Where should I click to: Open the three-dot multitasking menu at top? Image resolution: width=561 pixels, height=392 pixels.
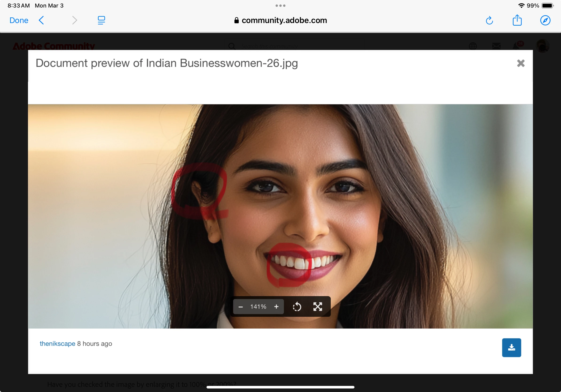coord(280,6)
